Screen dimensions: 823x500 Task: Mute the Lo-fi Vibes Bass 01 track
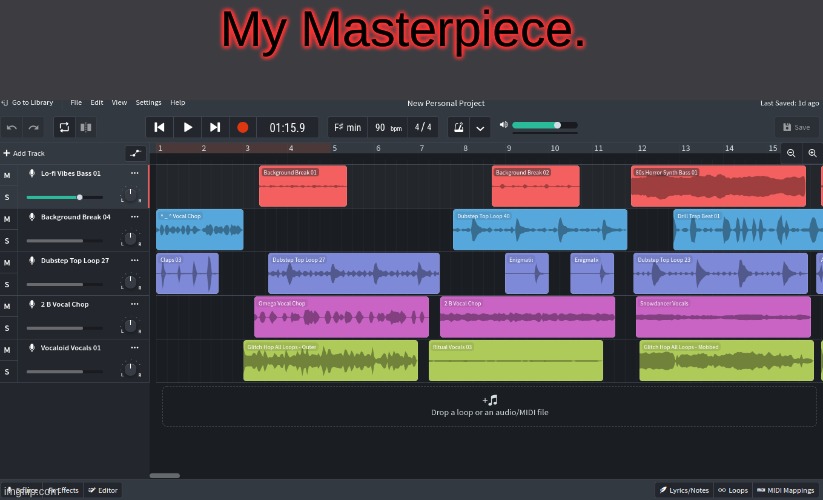tap(7, 174)
